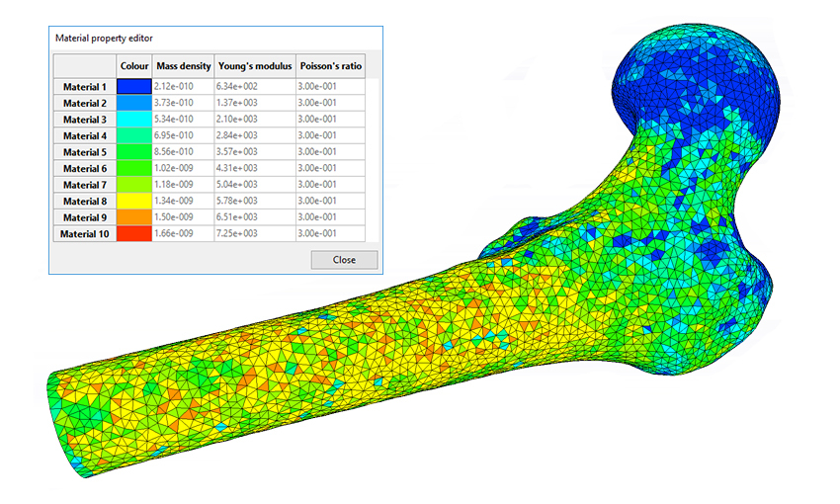840x504 pixels.
Task: Click the yellow Material 8 colour swatch
Action: coord(133,202)
